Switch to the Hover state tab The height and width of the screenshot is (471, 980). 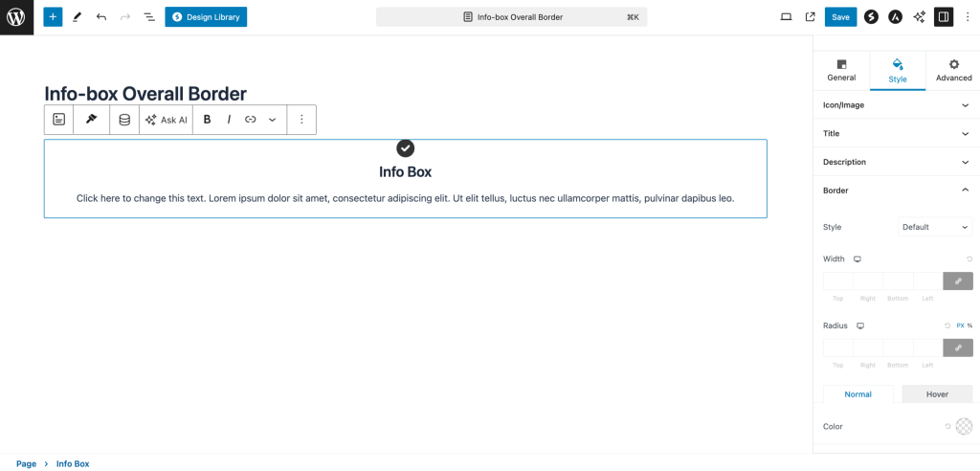click(937, 394)
